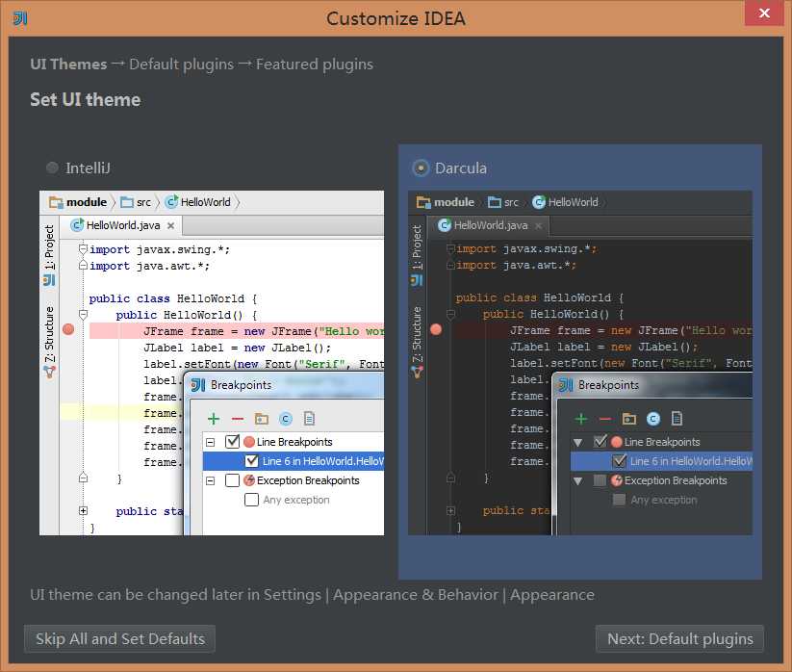Viewport: 792px width, 672px height.
Task: Select the Darcula theme radio button
Action: coord(421,168)
